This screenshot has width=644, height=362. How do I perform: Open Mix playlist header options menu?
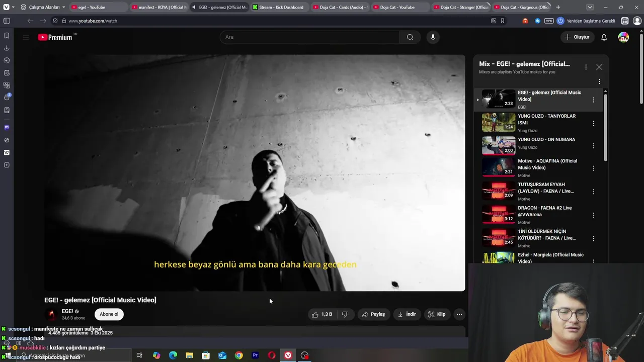pos(586,67)
